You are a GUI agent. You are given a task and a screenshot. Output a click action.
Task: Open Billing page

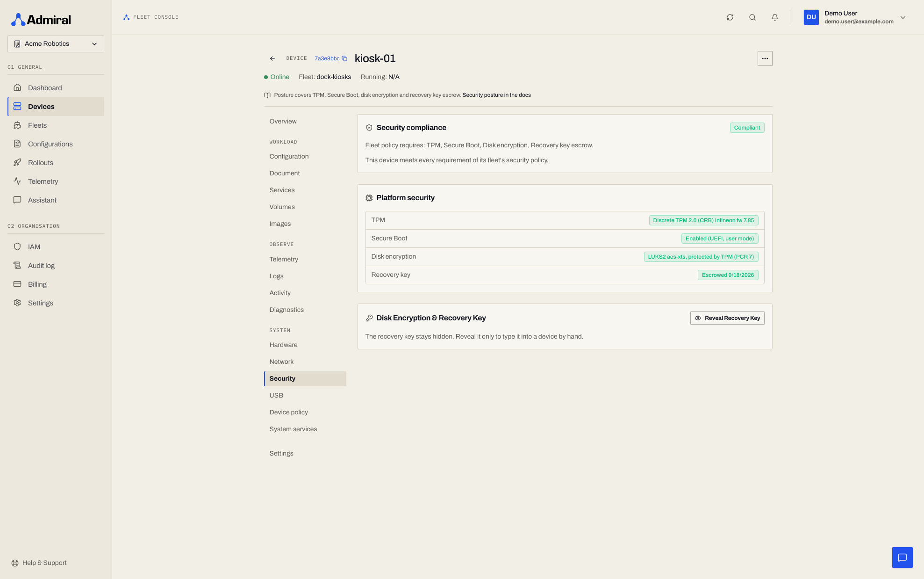(56, 284)
